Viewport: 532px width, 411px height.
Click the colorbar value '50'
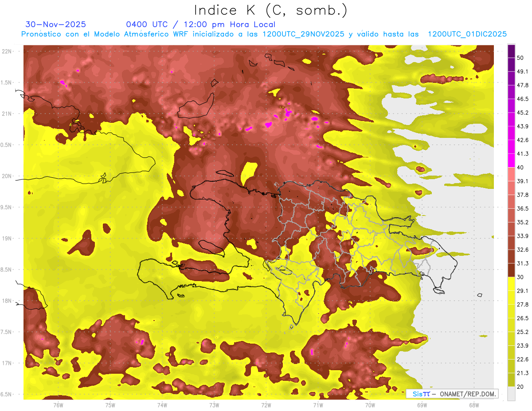click(x=520, y=58)
